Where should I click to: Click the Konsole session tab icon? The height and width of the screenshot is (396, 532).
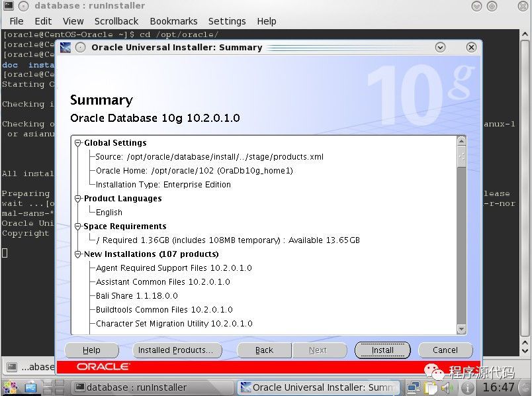(12, 367)
